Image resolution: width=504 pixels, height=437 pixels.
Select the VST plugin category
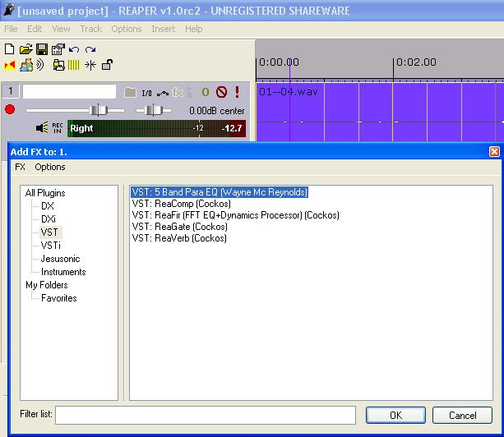49,232
